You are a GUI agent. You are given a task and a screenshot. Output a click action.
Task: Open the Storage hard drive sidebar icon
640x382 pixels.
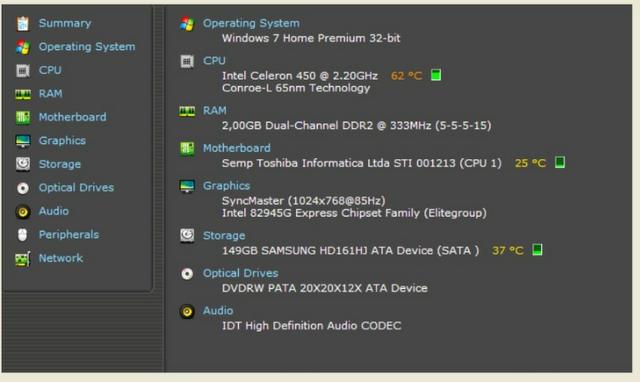pyautogui.click(x=23, y=164)
